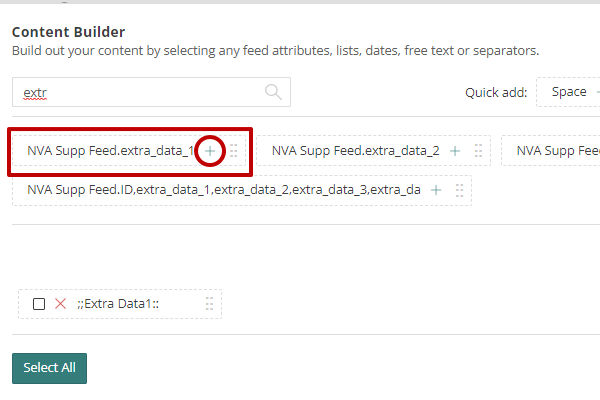Remove ;;Extra Data1:: with the red X
Image resolution: width=600 pixels, height=400 pixels.
click(60, 304)
